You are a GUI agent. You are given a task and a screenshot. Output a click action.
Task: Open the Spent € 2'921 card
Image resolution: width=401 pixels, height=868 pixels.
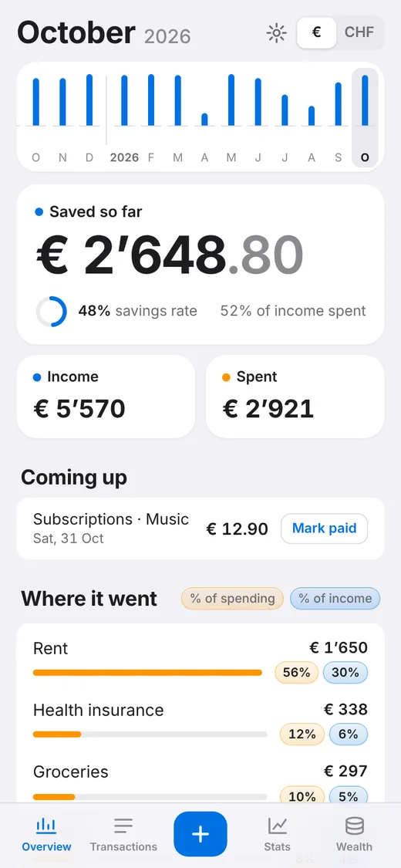click(x=295, y=397)
